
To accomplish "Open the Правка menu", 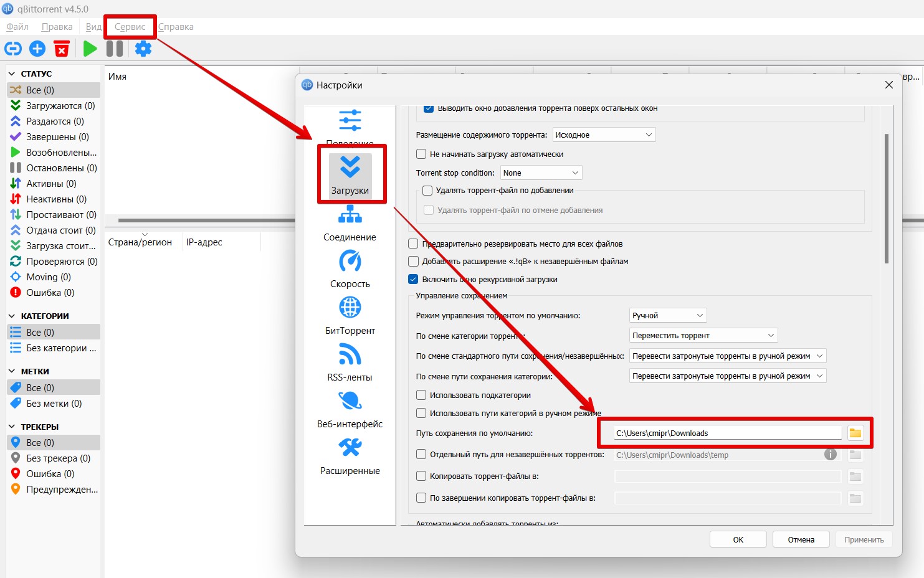I will 57,27.
